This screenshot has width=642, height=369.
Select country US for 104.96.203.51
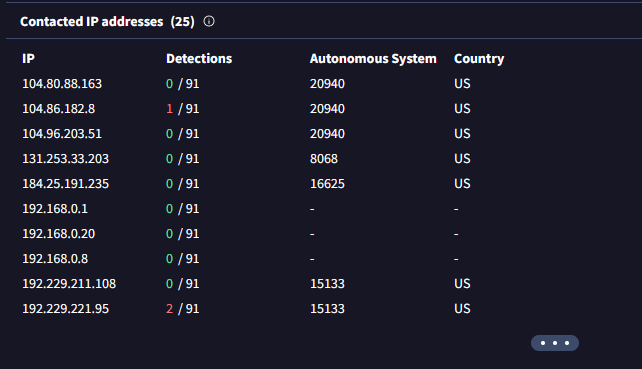point(462,134)
